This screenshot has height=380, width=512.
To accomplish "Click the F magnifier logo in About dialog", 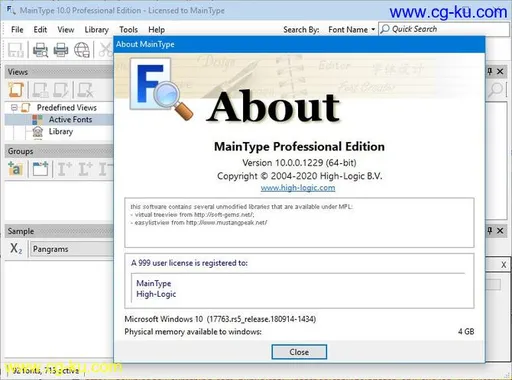I will pos(161,89).
